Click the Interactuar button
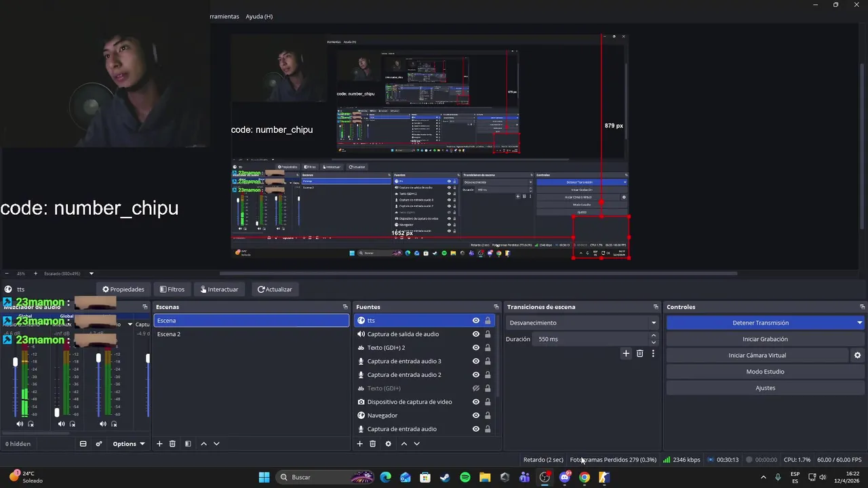 click(219, 289)
